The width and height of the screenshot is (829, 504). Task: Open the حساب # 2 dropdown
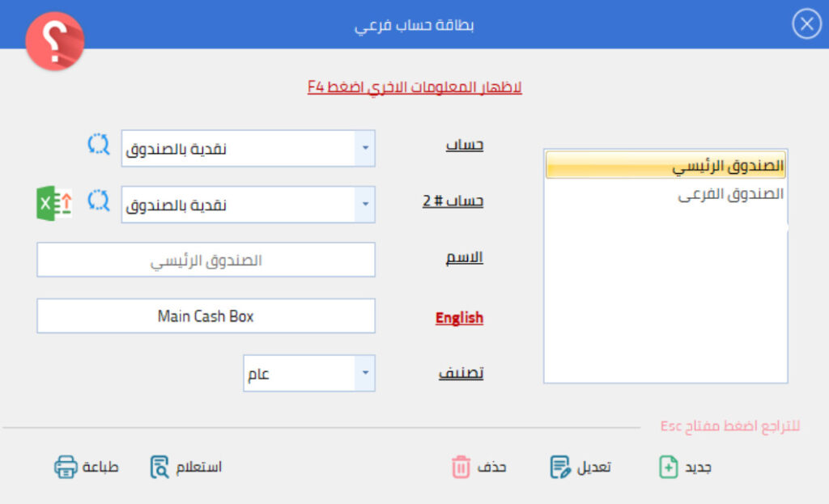tap(364, 205)
